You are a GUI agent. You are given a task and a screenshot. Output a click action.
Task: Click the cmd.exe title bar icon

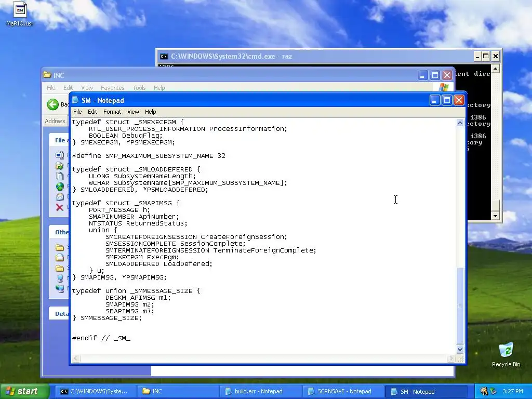[x=164, y=56]
